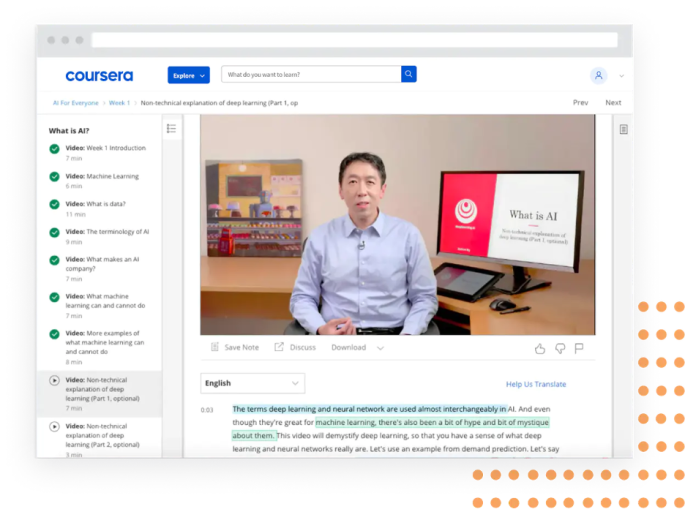Click the 'What do you want to learn?' search field
The height and width of the screenshot is (509, 685).
coord(311,74)
